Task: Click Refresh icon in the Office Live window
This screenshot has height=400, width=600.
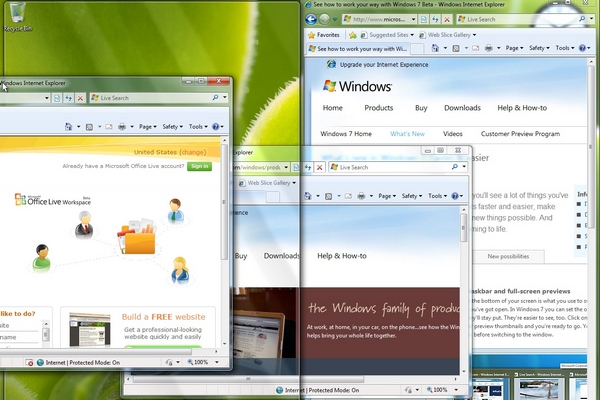Action: (x=68, y=98)
